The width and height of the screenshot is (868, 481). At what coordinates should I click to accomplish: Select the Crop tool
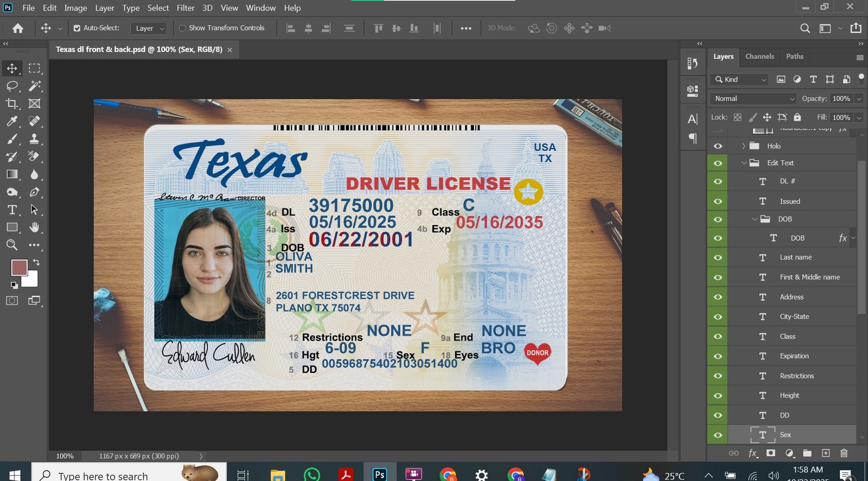tap(12, 104)
